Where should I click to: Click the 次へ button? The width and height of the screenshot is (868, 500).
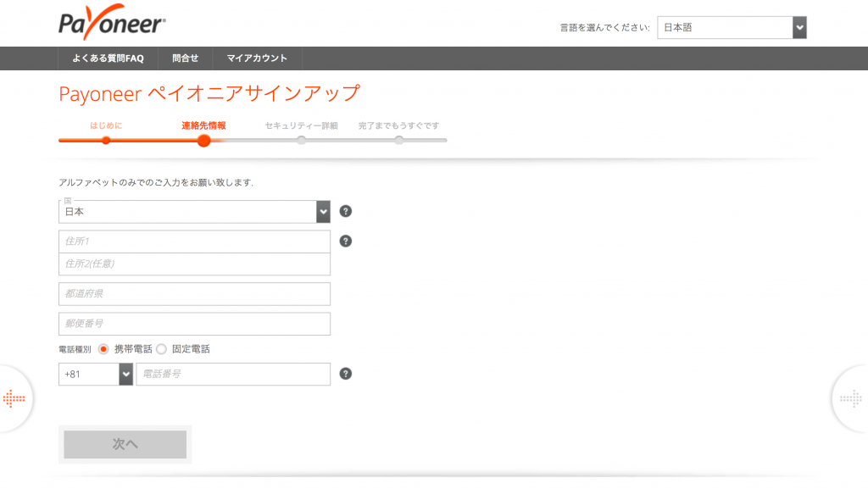point(125,444)
